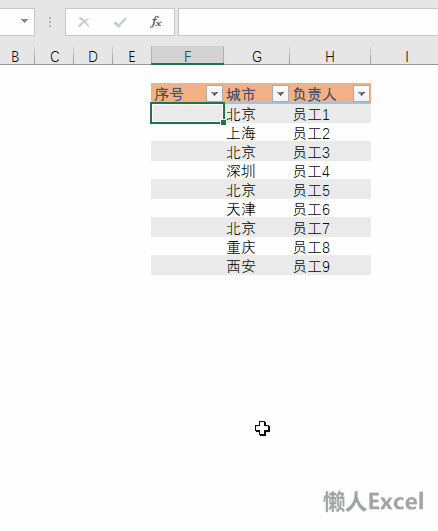Select the 北京 cell in 员工7 row
The height and width of the screenshot is (531, 438).
257,227
